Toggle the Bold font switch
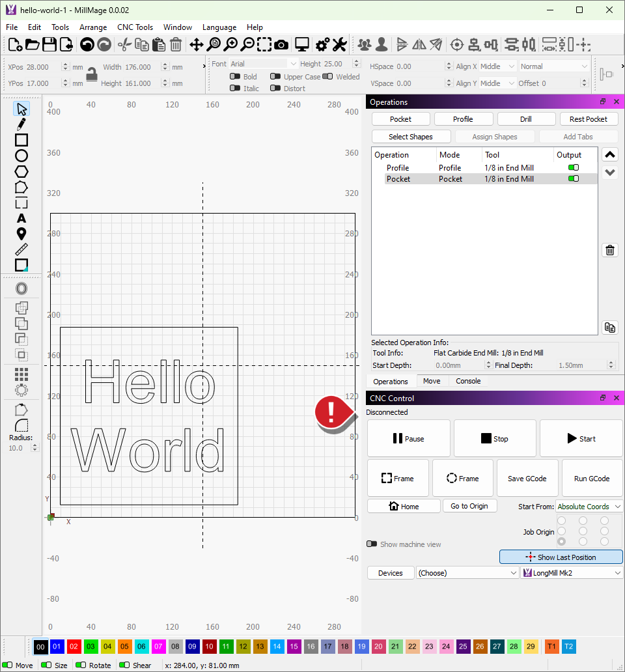The image size is (625, 672). coord(235,77)
